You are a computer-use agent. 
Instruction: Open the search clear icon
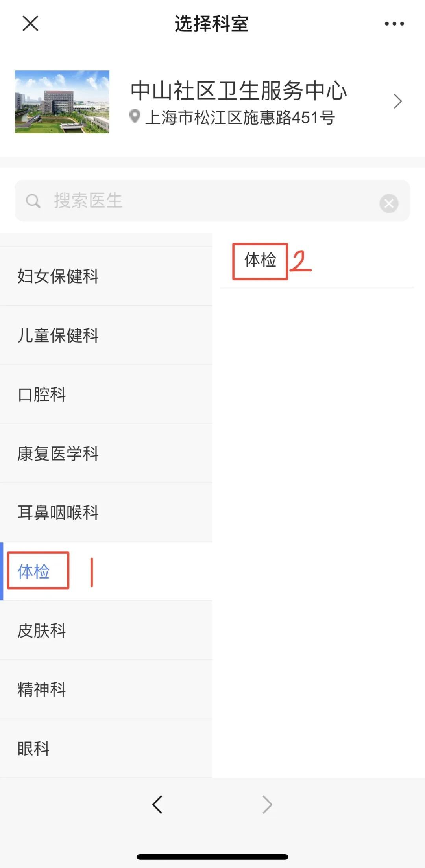pyautogui.click(x=389, y=203)
